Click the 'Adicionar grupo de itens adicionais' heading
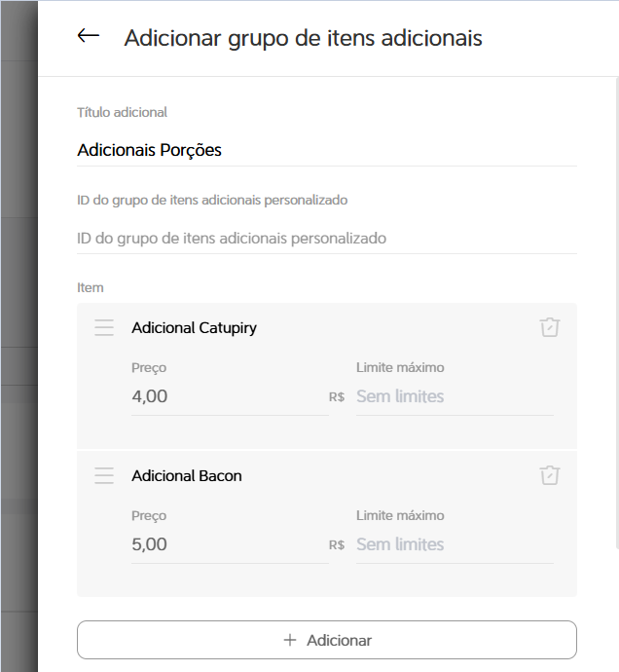Screen dimensions: 619x672 tap(304, 38)
